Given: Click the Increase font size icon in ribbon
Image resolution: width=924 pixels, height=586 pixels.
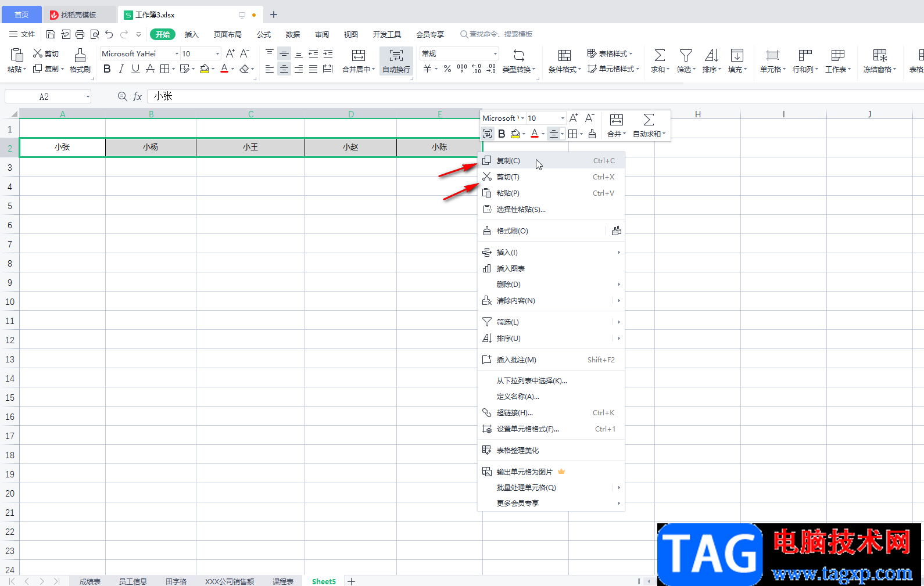Looking at the screenshot, I should [230, 53].
